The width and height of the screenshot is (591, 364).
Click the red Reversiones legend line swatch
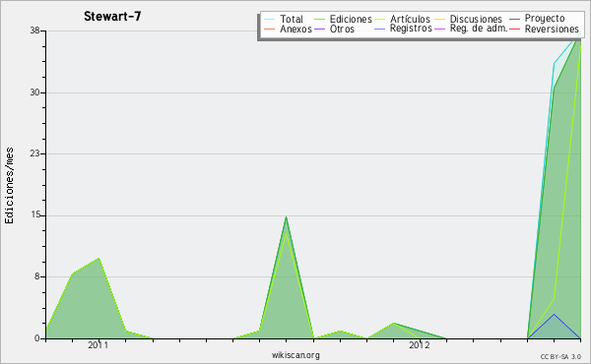pyautogui.click(x=514, y=29)
